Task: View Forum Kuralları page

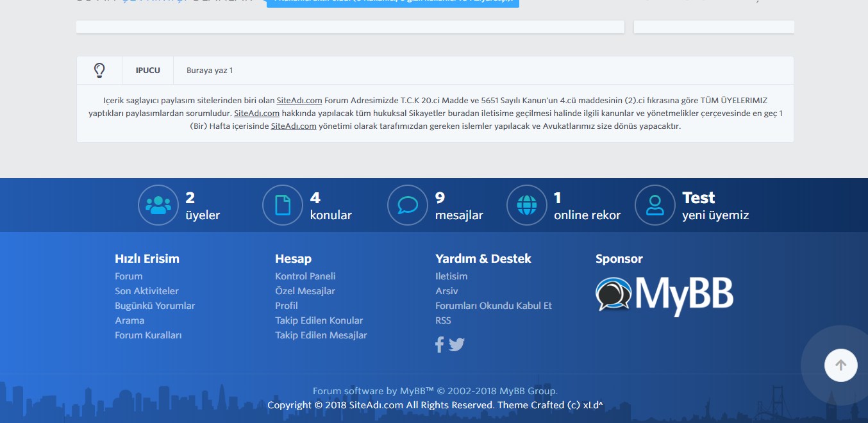Action: point(148,335)
